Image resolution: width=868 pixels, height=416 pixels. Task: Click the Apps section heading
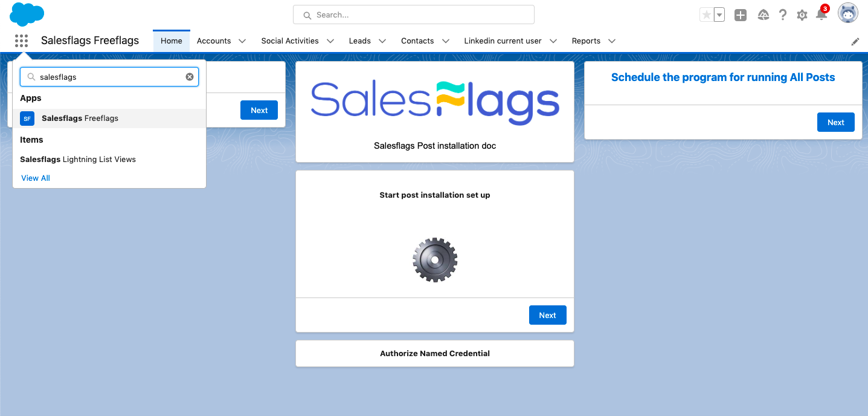tap(31, 98)
